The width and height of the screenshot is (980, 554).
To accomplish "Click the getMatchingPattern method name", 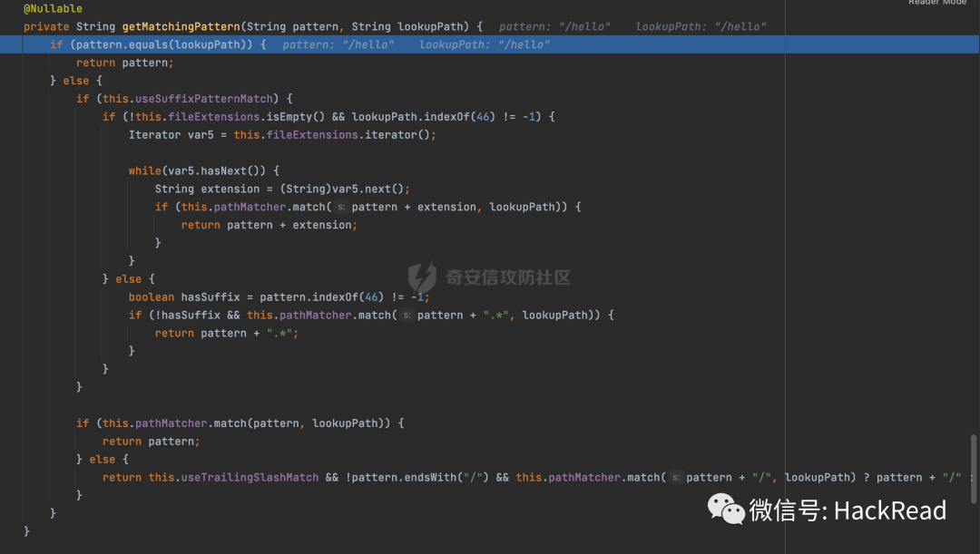I will point(181,27).
